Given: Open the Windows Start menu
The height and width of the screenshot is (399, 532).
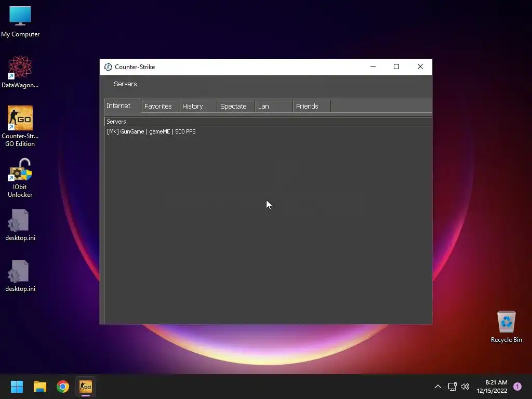Looking at the screenshot, I should point(17,387).
